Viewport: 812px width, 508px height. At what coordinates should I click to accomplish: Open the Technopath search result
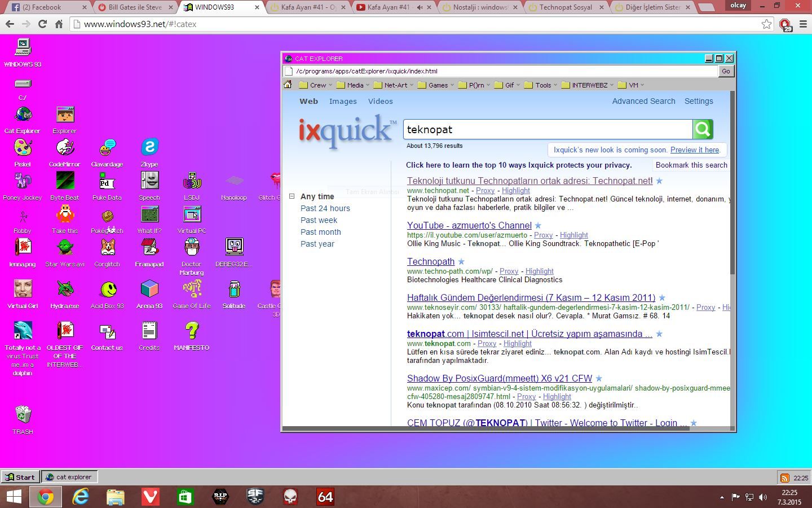tap(431, 262)
